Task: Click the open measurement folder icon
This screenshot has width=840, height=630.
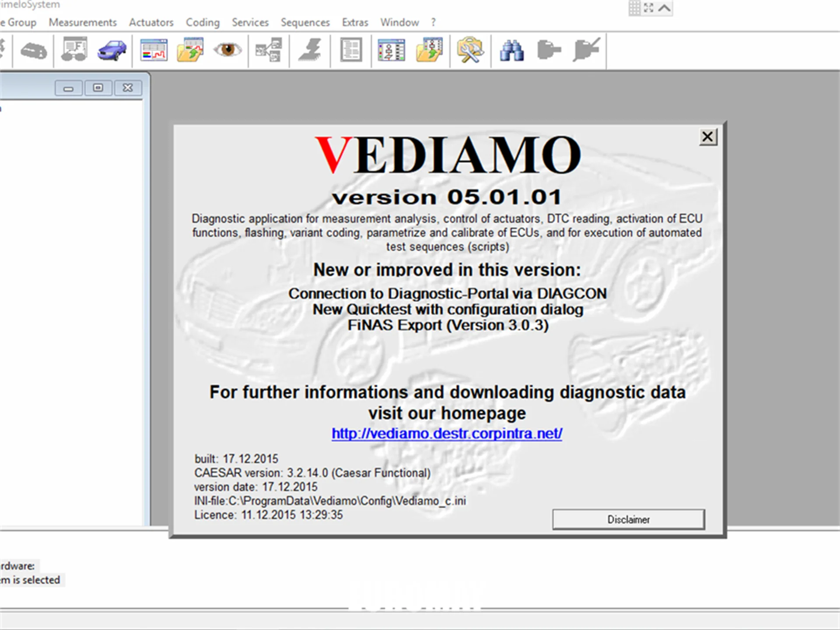Action: pyautogui.click(x=190, y=49)
